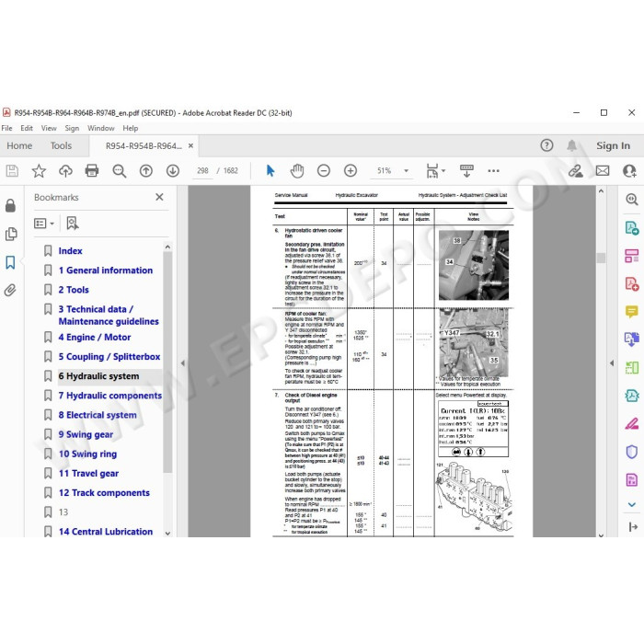Open bookmark options list dropdown

44,224
